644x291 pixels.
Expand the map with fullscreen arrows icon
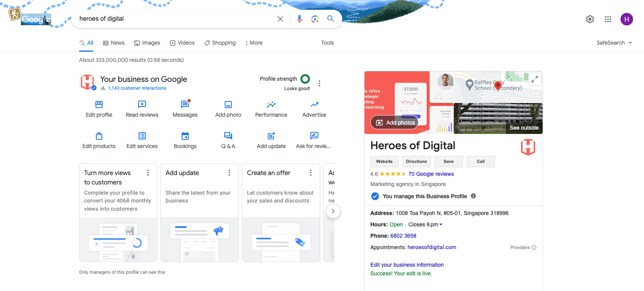coord(535,79)
